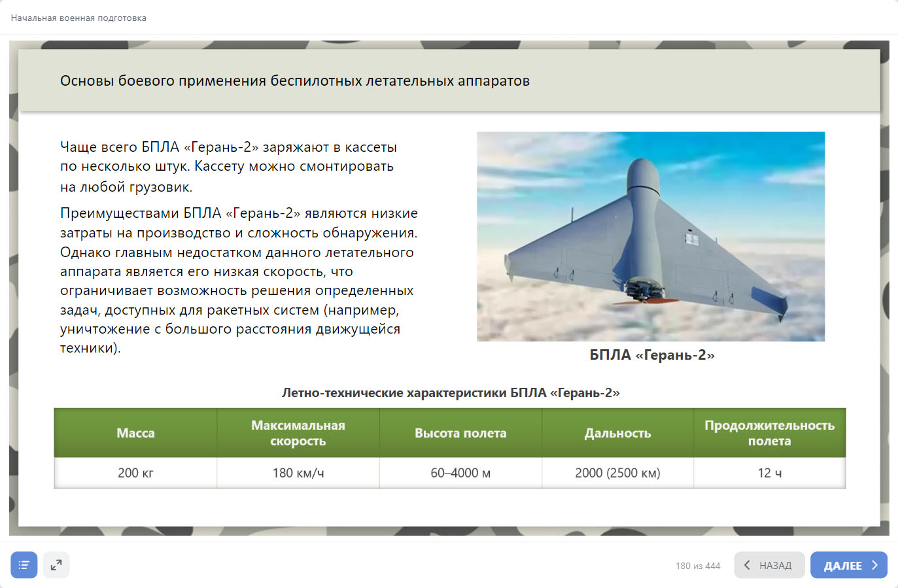Image resolution: width=898 pixels, height=588 pixels.
Task: Click the Герань-2 drone image
Action: (650, 236)
